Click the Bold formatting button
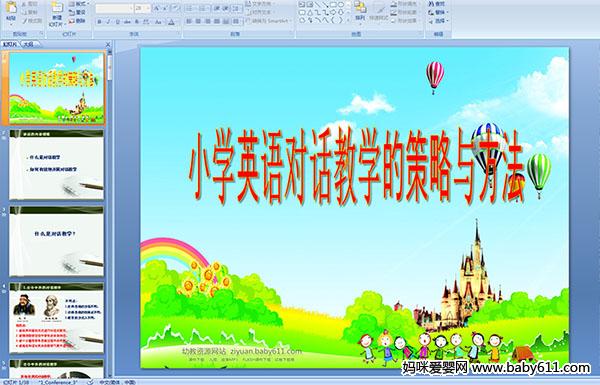Viewport: 600px width, 385px height. [x=99, y=22]
